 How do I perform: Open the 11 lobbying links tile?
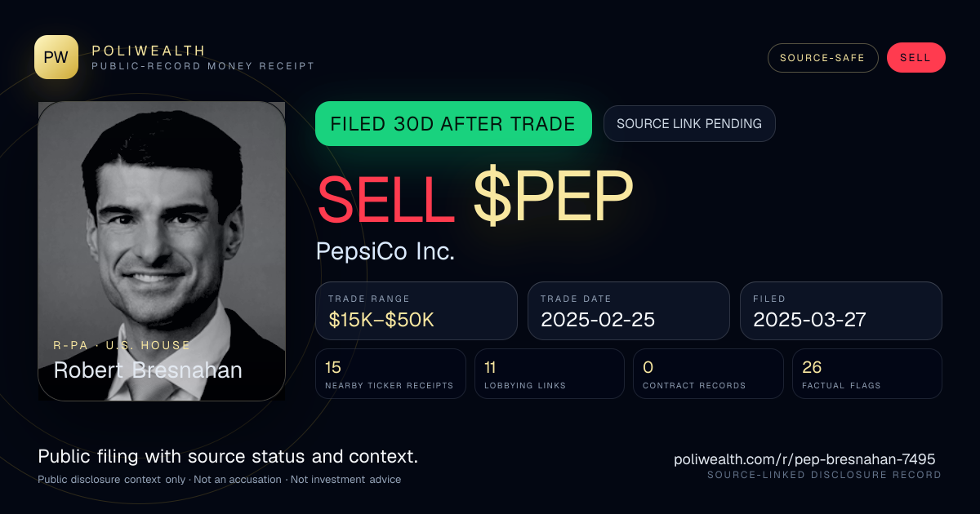point(550,374)
